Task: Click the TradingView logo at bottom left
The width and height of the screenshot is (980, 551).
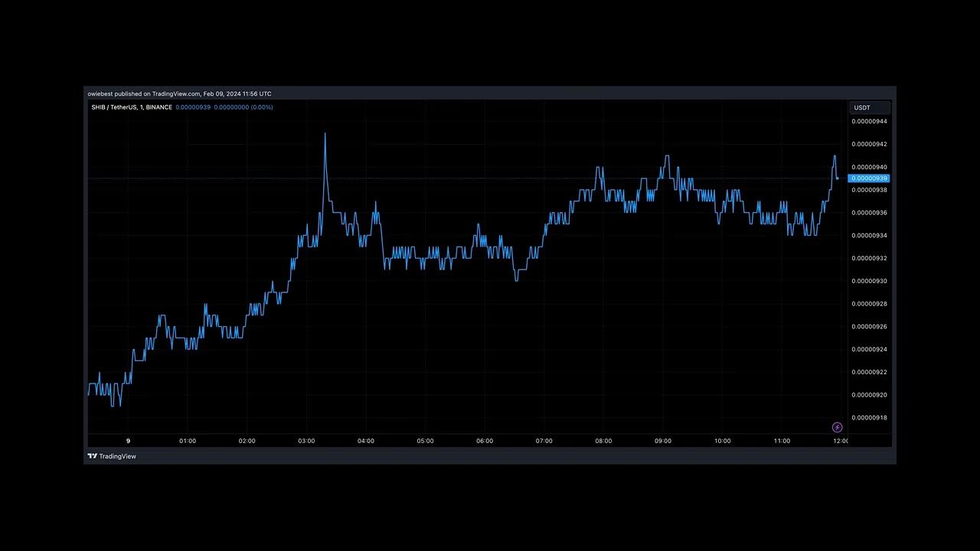Action: point(112,456)
